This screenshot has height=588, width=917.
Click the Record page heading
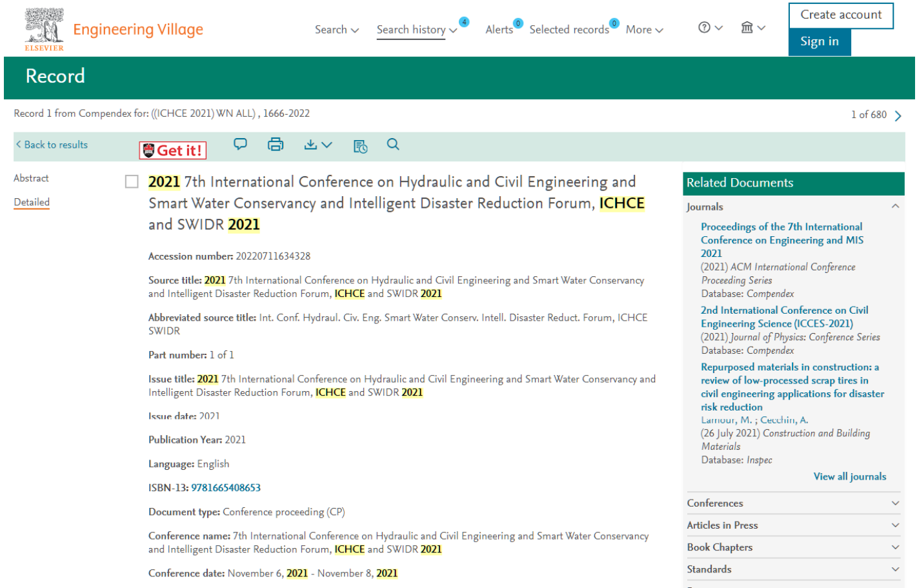tap(55, 76)
